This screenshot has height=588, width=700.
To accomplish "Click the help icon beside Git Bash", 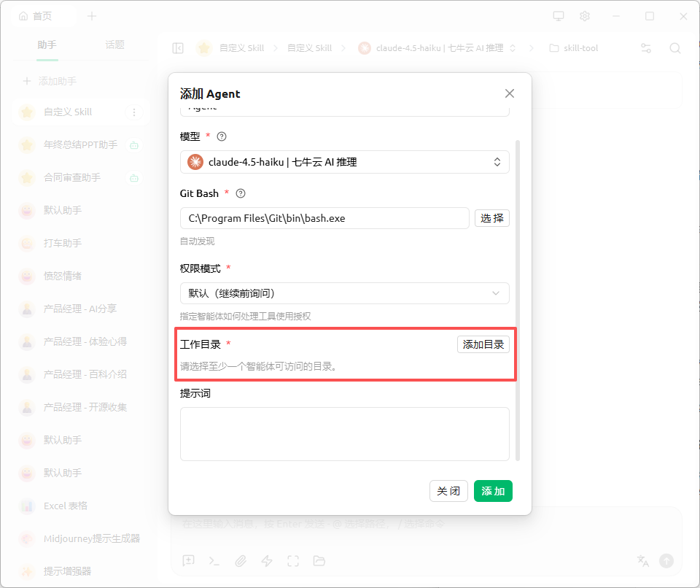I will (x=241, y=193).
